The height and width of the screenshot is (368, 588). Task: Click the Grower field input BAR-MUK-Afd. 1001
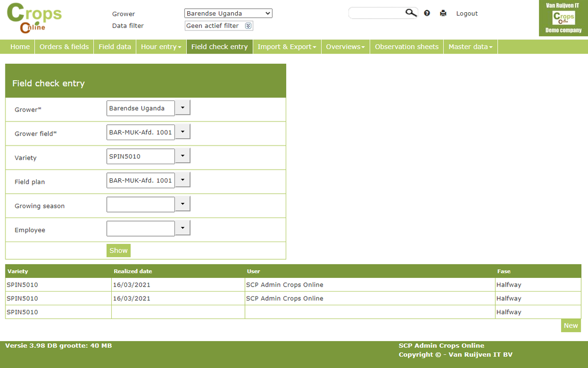coord(141,132)
